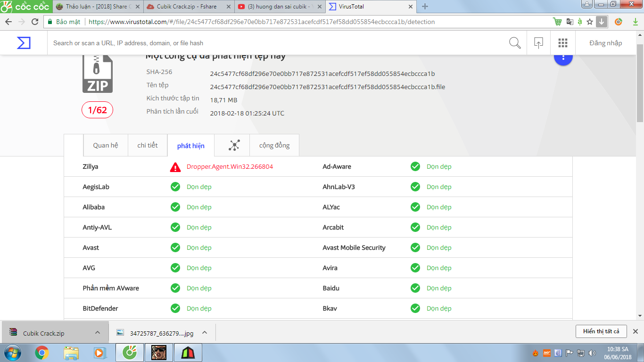Select the phát hiện tab
644x362 pixels.
tap(191, 146)
